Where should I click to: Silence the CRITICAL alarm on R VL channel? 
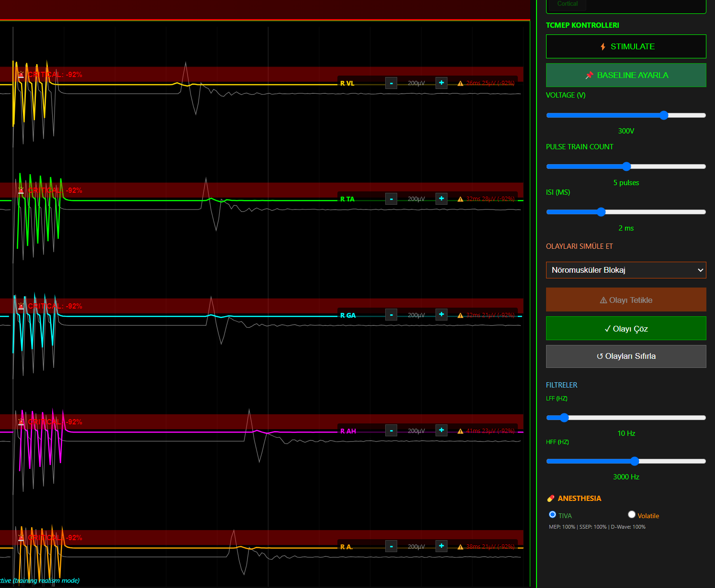(20, 74)
